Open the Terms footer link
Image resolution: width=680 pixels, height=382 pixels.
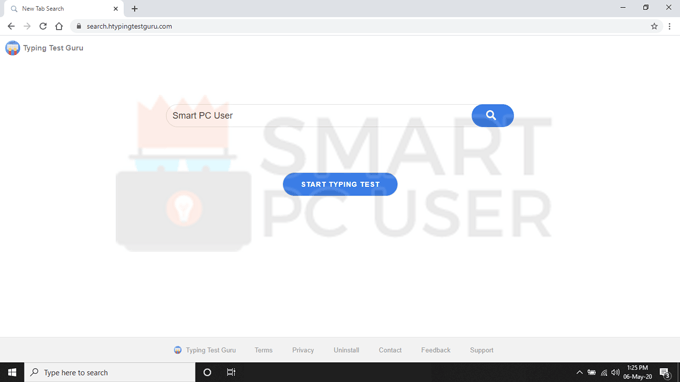[x=263, y=350]
